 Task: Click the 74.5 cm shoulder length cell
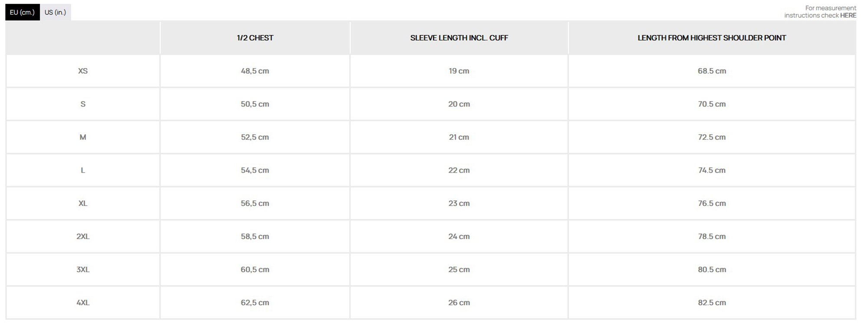(x=711, y=170)
